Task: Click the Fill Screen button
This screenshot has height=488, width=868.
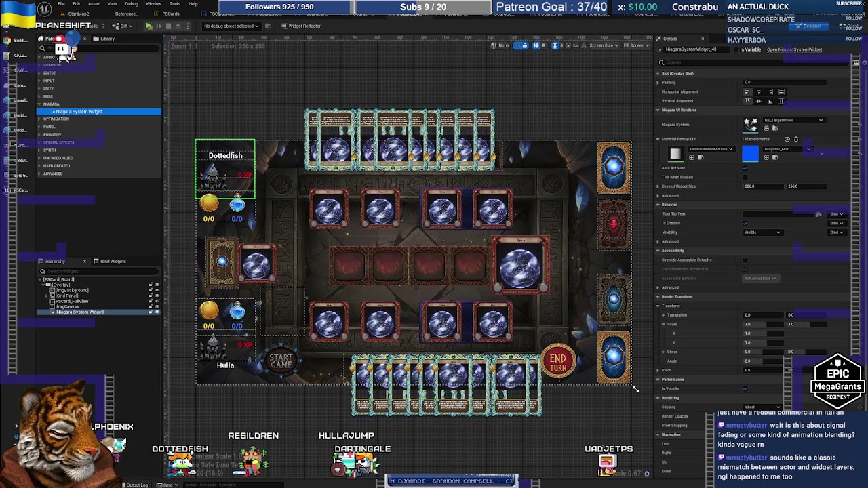Action: [636, 45]
